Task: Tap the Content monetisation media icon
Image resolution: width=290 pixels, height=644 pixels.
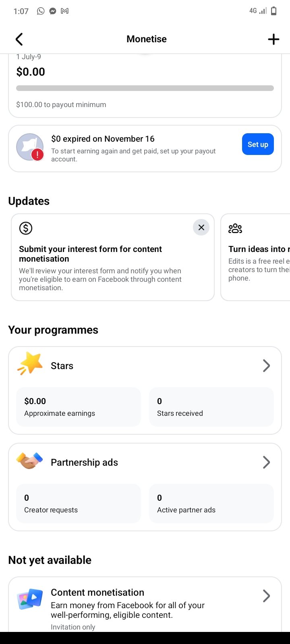Action: [x=30, y=599]
